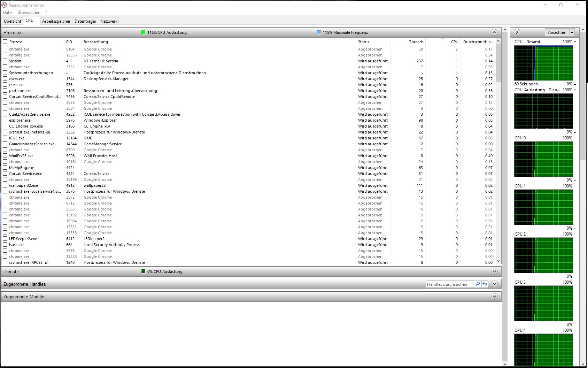588x368 pixels.
Task: Switch to the Netzwerk tab
Action: [x=109, y=21]
